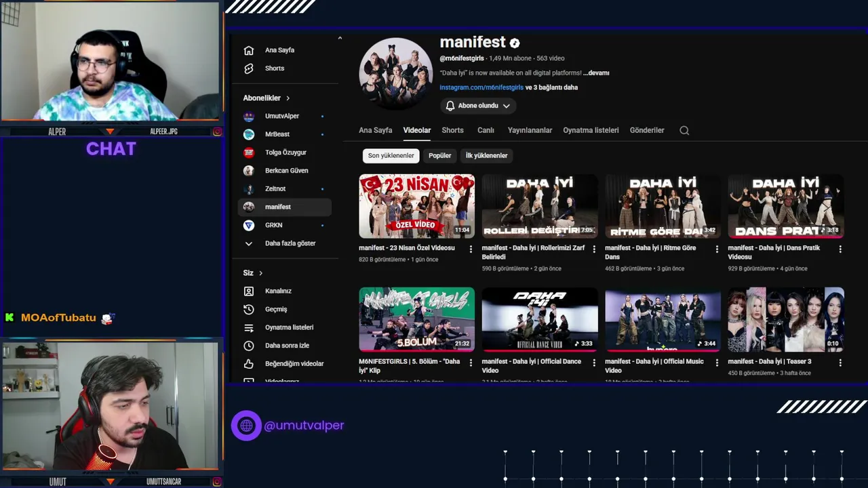Screen dimensions: 868x488
Task: Click the Kanalınız icon in sidebar
Action: point(249,291)
